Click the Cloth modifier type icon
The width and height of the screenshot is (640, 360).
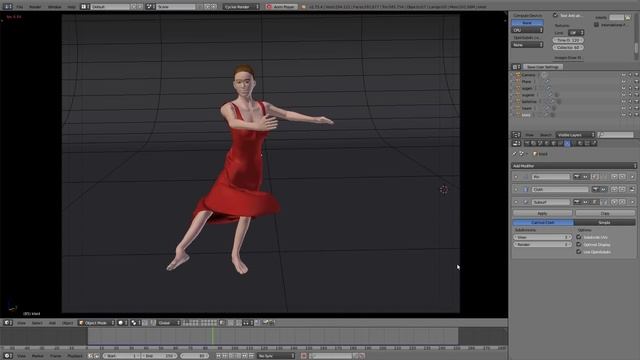tap(526, 189)
